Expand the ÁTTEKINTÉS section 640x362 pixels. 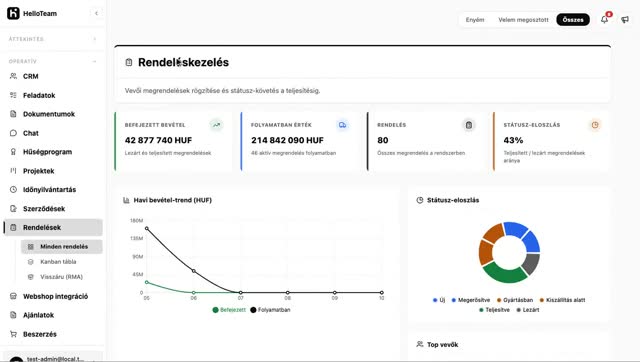tap(94, 39)
